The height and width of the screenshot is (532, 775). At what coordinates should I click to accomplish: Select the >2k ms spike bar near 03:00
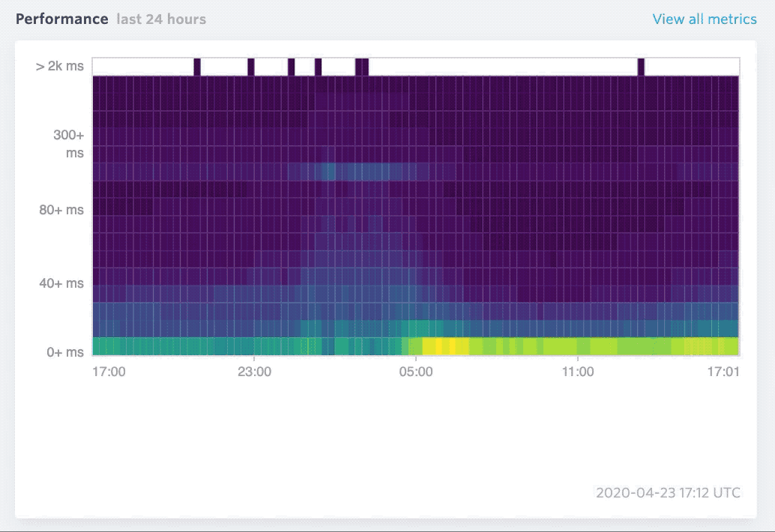(361, 65)
